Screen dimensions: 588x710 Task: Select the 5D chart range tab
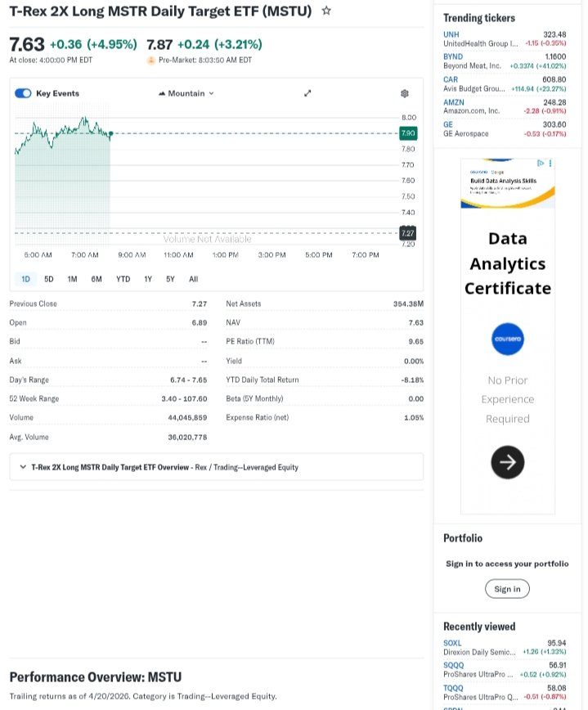(49, 279)
